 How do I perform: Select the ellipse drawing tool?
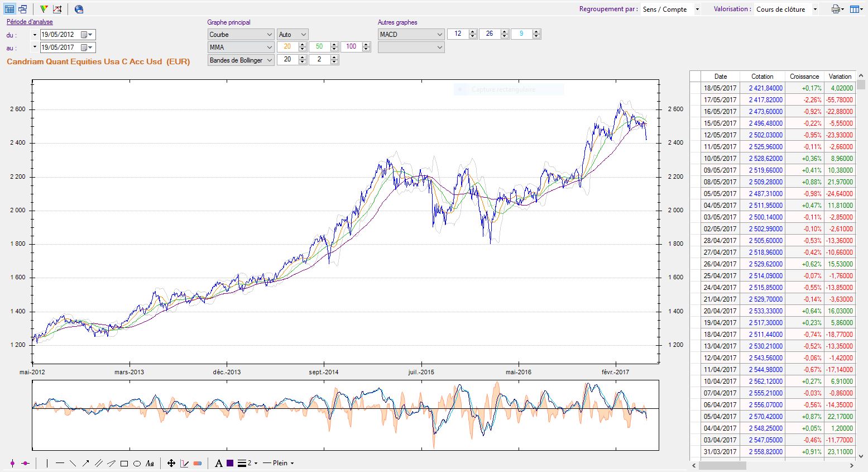pyautogui.click(x=137, y=463)
